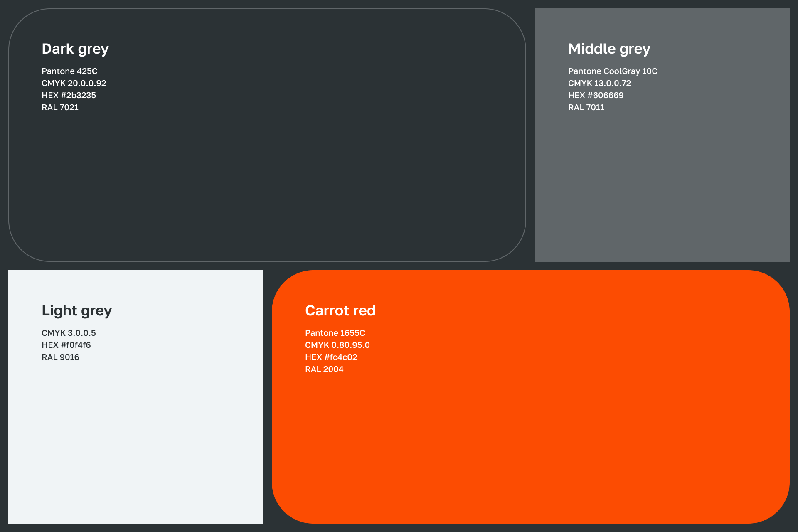This screenshot has height=532, width=798.
Task: Click the Pantone 425C label
Action: click(69, 71)
